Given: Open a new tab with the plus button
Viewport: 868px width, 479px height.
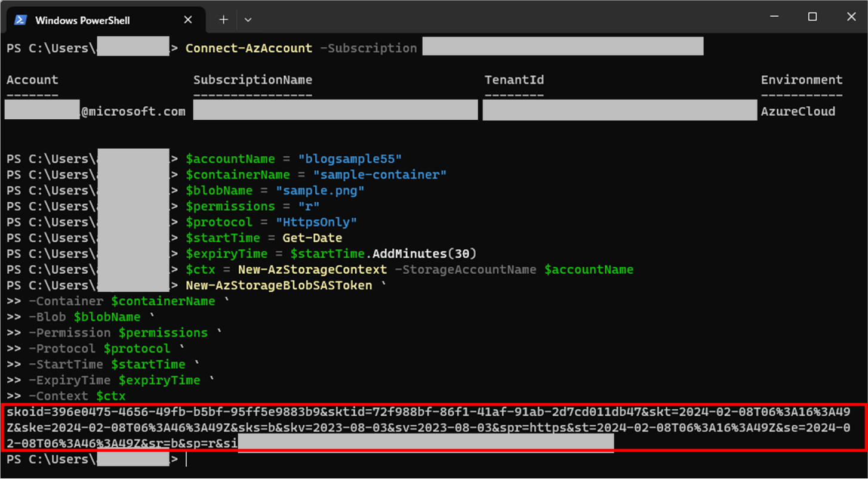Looking at the screenshot, I should [x=223, y=20].
